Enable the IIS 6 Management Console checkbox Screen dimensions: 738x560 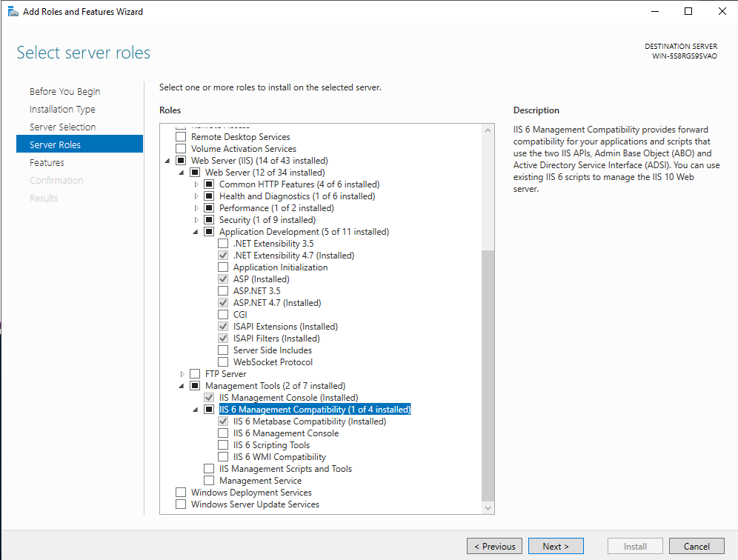tap(224, 433)
